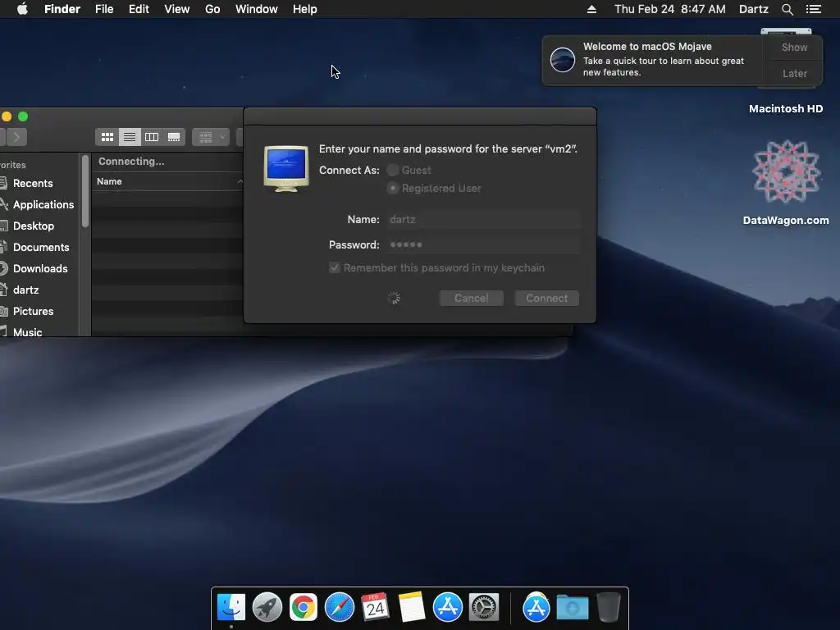Click the Password field
This screenshot has height=630, width=840.
click(482, 244)
